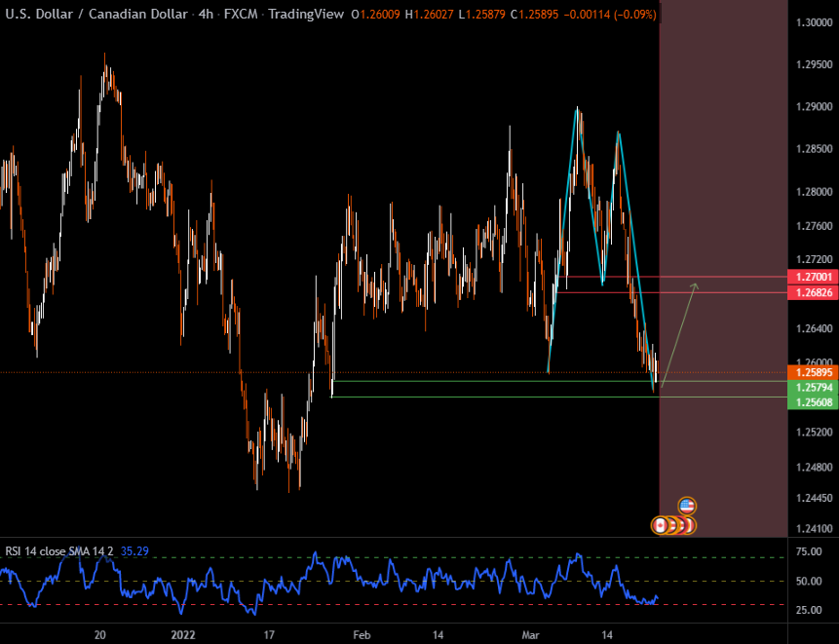Click the 1.24100 price scale value
839x644 pixels.
pyautogui.click(x=815, y=528)
